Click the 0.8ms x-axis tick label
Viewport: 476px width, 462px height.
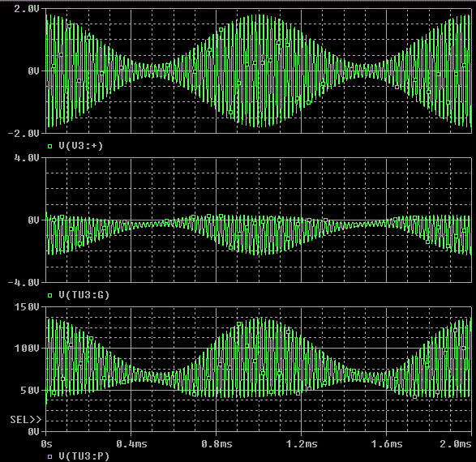(217, 444)
